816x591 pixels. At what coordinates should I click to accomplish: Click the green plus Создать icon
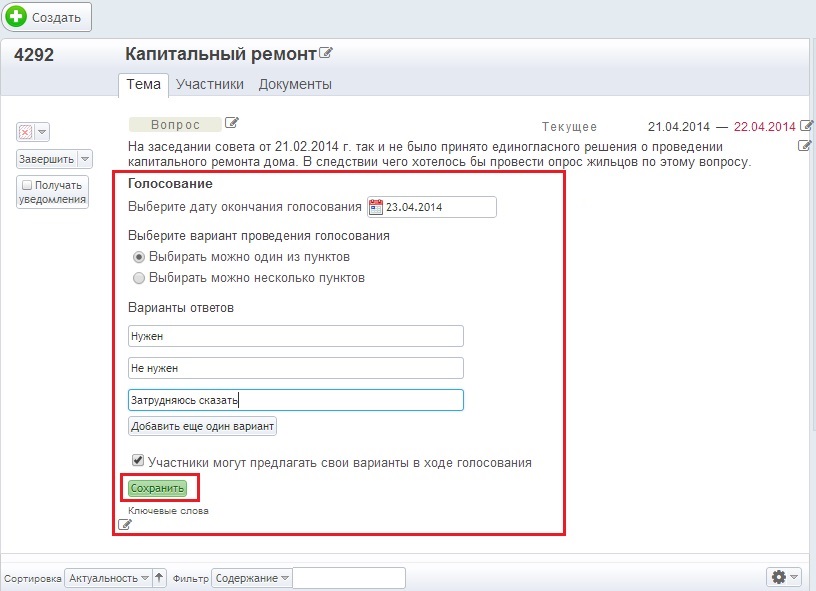pyautogui.click(x=16, y=16)
